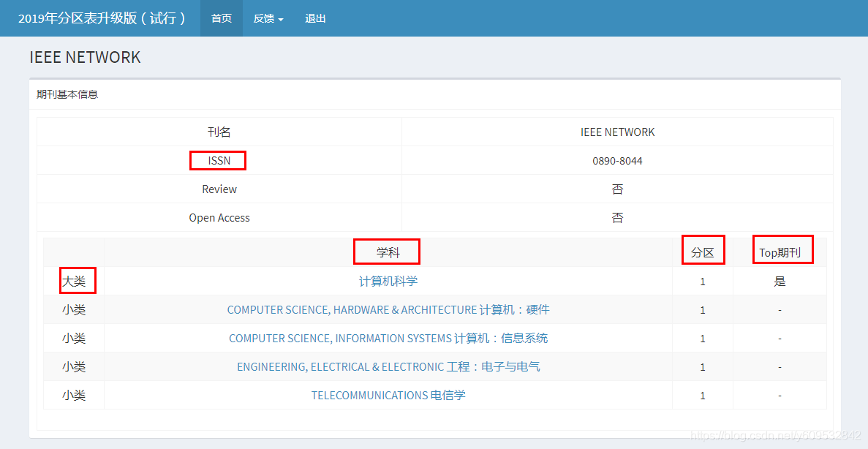Click 分区 value in 计算机科学 row
This screenshot has height=449, width=868.
click(x=703, y=282)
